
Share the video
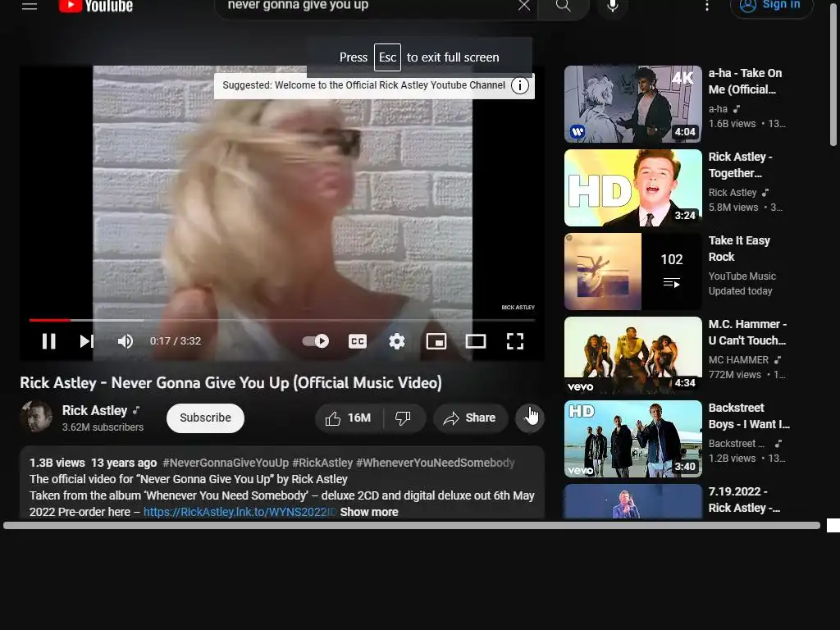tap(470, 418)
